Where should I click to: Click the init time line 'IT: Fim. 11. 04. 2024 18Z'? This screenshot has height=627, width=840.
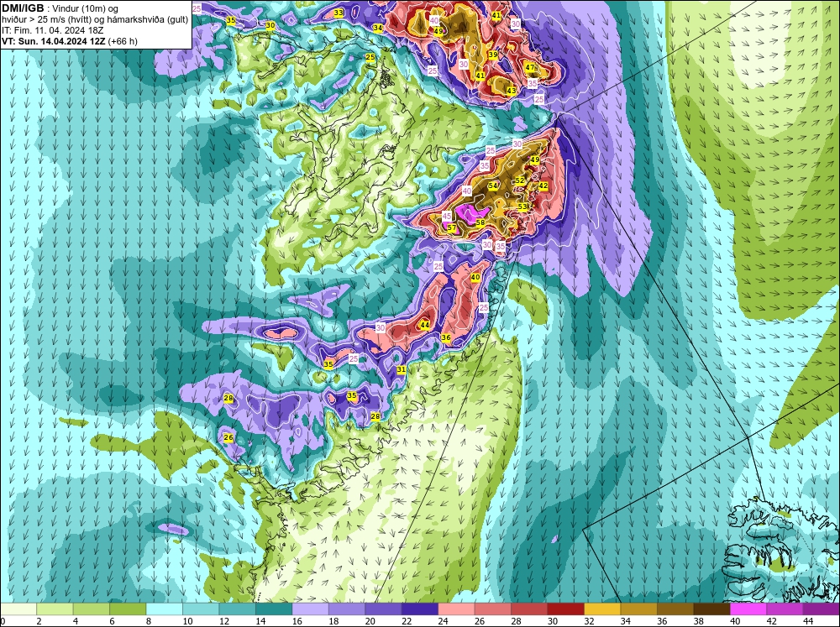pyautogui.click(x=52, y=30)
